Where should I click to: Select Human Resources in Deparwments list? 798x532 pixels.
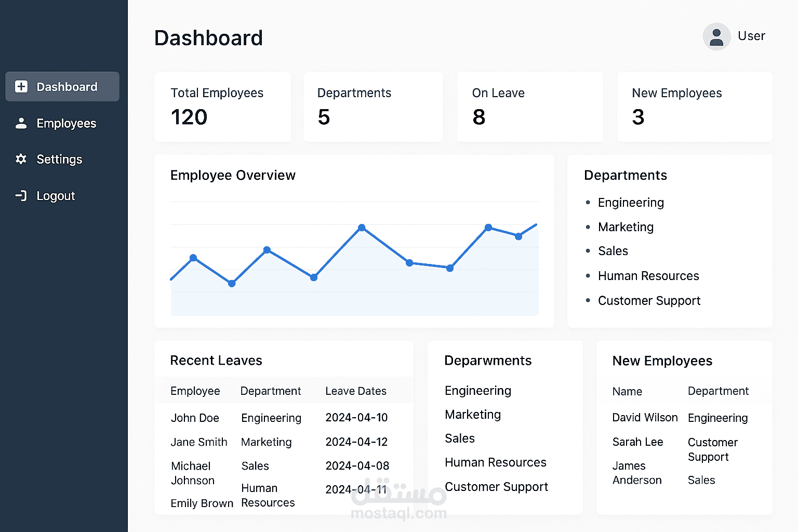(x=495, y=462)
